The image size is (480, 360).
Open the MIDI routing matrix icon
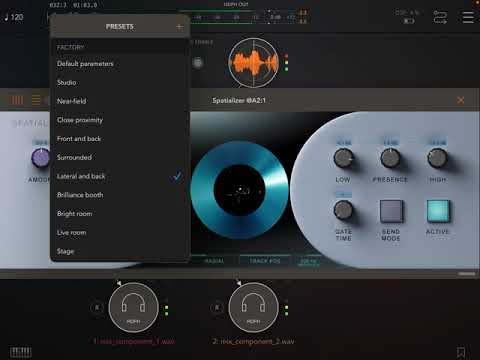440,17
